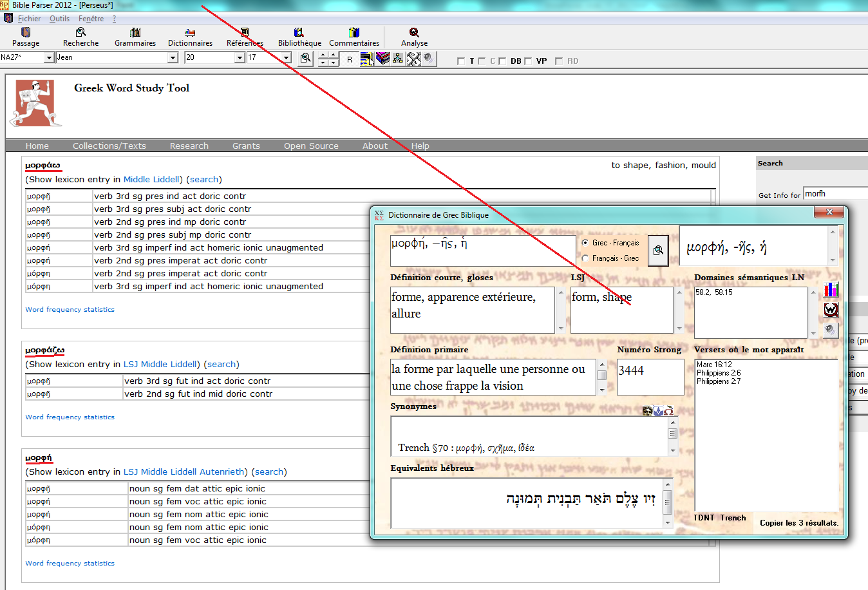Open the Fenêtre menu
Image resolution: width=868 pixels, height=590 pixels.
91,19
